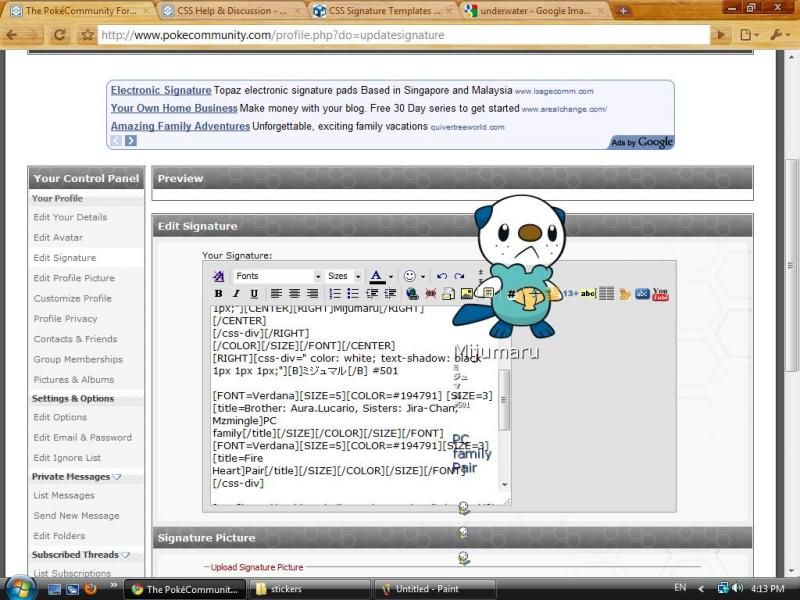
Task: Align signature text left
Action: [x=276, y=294]
